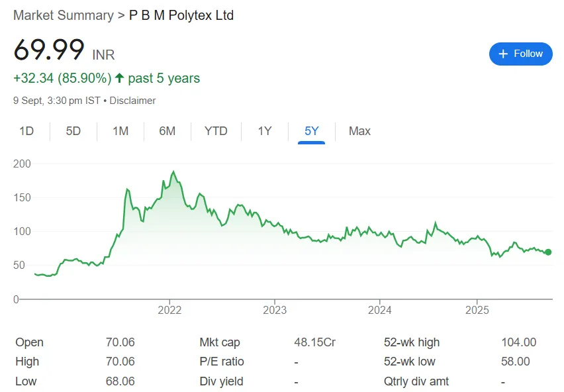
Task: Choose the 1Y time range
Action: tap(265, 131)
